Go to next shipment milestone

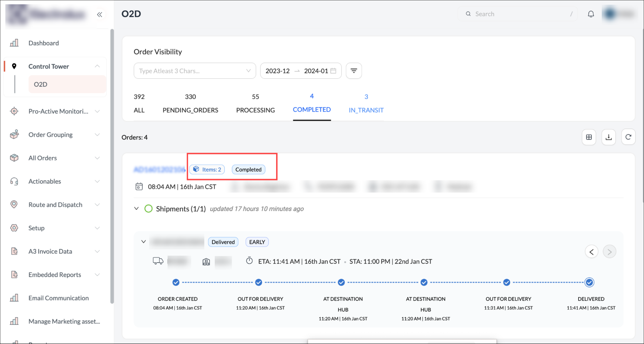pyautogui.click(x=609, y=252)
